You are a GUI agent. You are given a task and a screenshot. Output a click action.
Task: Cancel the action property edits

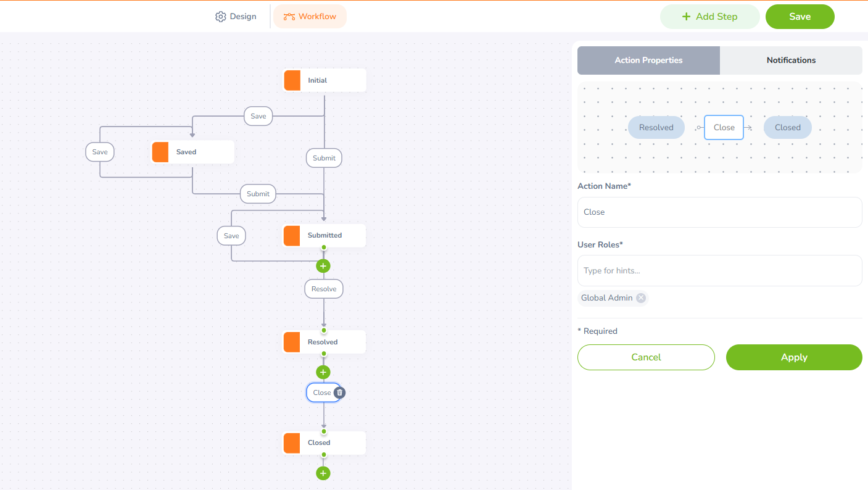click(x=646, y=357)
